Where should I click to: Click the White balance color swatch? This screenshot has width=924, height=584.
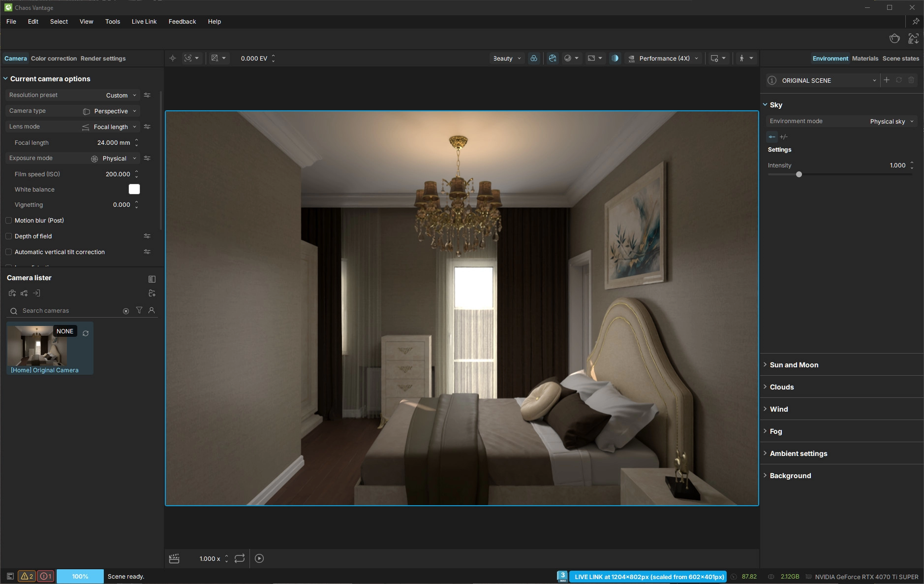[134, 189]
